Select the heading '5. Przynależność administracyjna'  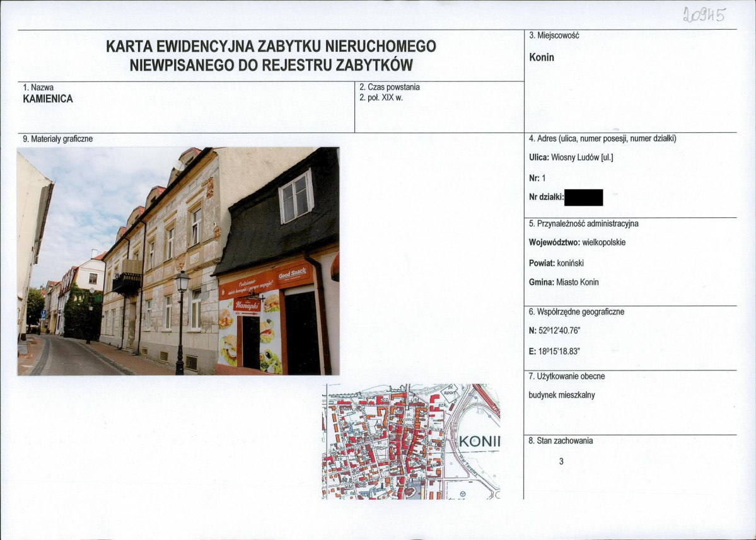pos(583,224)
